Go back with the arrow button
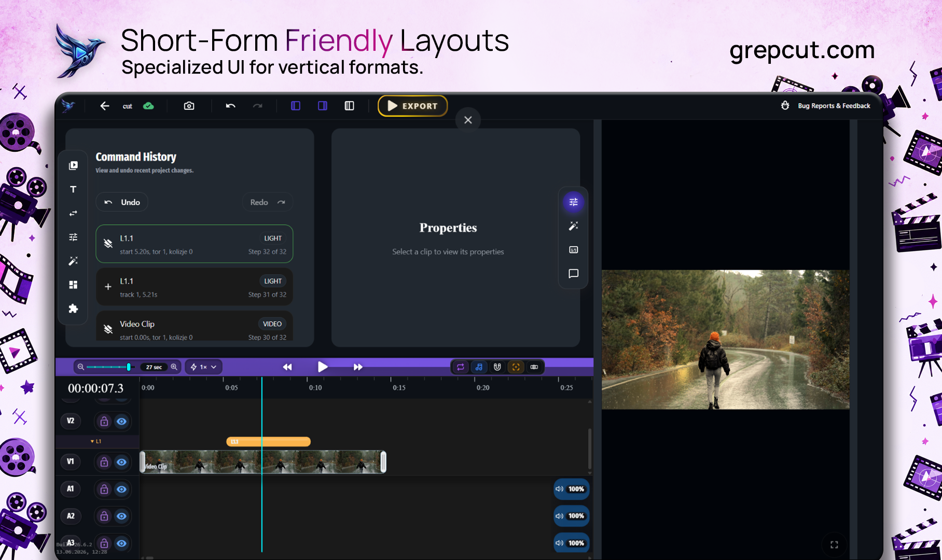Viewport: 942px width, 560px height. click(x=105, y=106)
